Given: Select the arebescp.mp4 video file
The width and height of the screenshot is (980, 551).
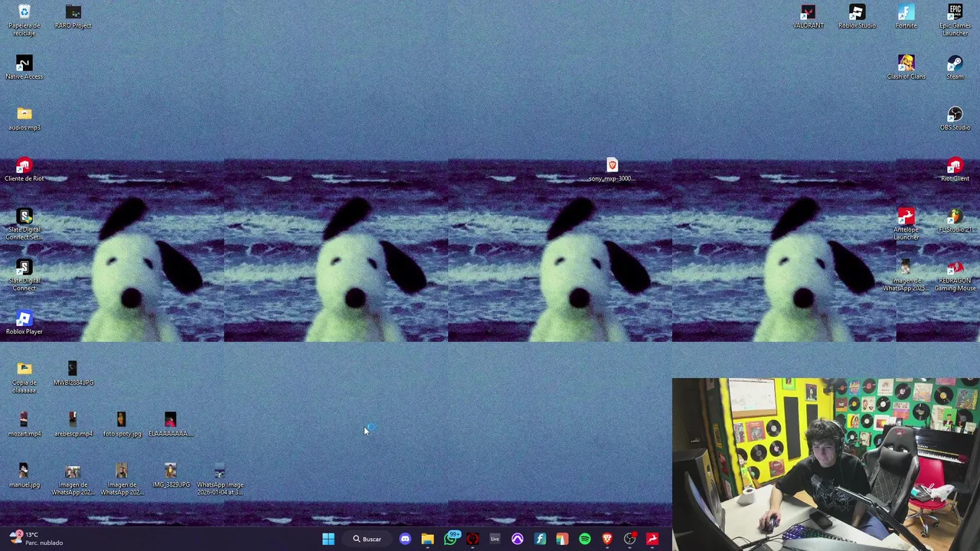Looking at the screenshot, I should click(73, 425).
